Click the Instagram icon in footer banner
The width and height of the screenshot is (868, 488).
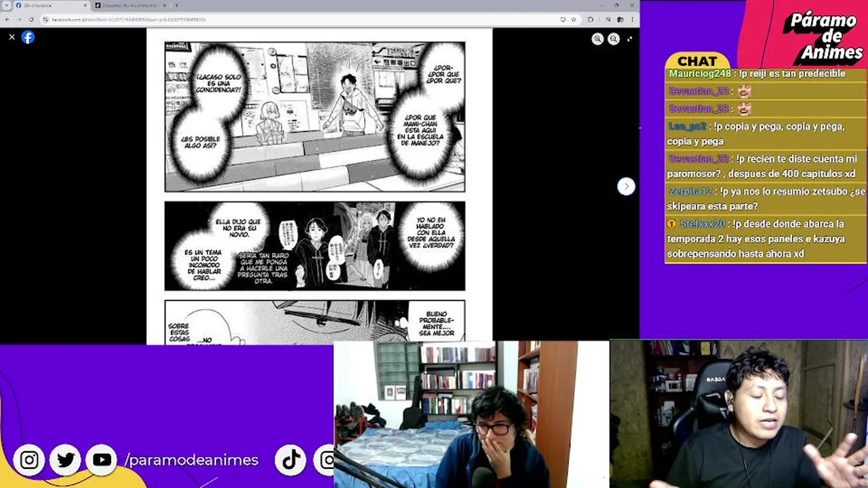(29, 460)
